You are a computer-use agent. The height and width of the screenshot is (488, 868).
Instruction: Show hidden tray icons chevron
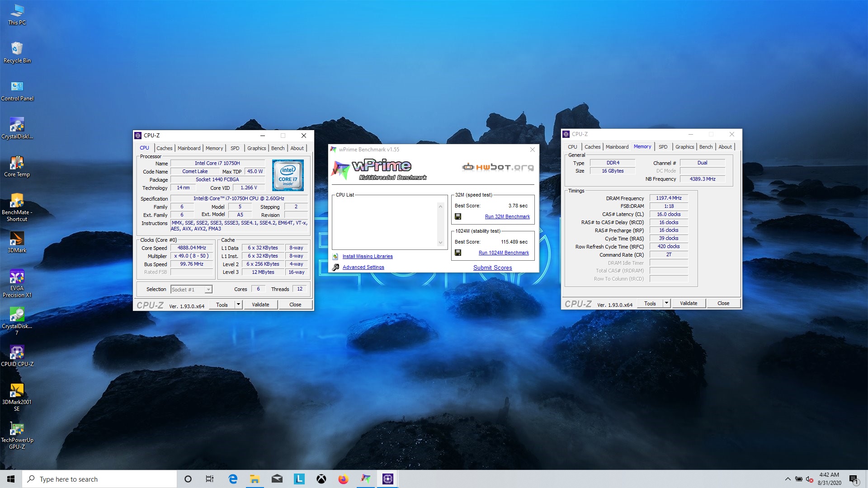click(788, 479)
